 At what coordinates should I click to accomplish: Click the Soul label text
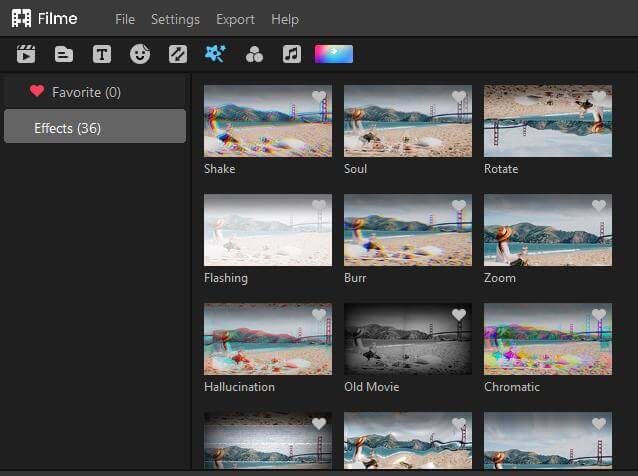click(355, 169)
